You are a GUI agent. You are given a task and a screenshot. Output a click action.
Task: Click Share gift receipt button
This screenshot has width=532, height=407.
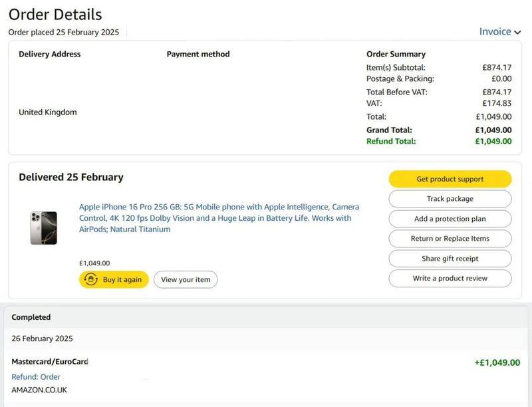click(x=450, y=259)
